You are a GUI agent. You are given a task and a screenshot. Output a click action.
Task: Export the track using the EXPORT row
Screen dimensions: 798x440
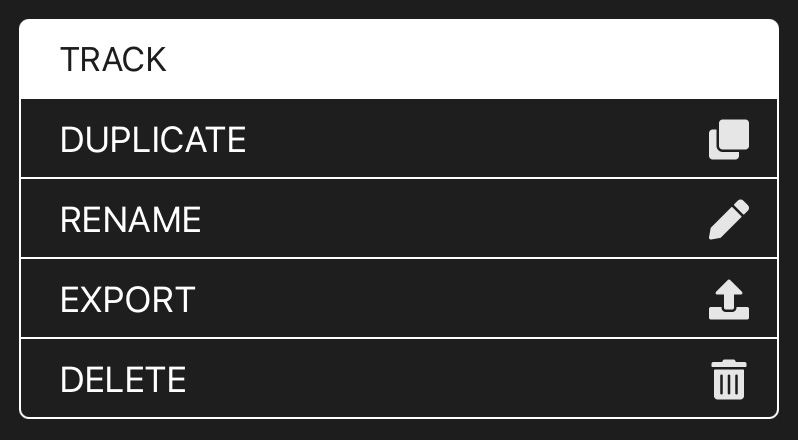[x=398, y=299]
